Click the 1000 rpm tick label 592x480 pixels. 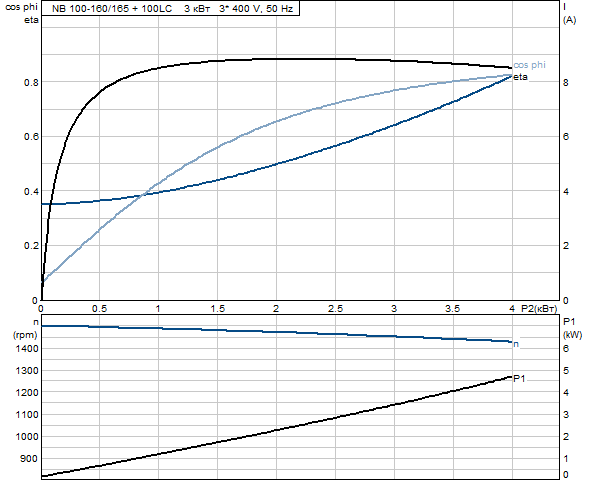(27, 437)
